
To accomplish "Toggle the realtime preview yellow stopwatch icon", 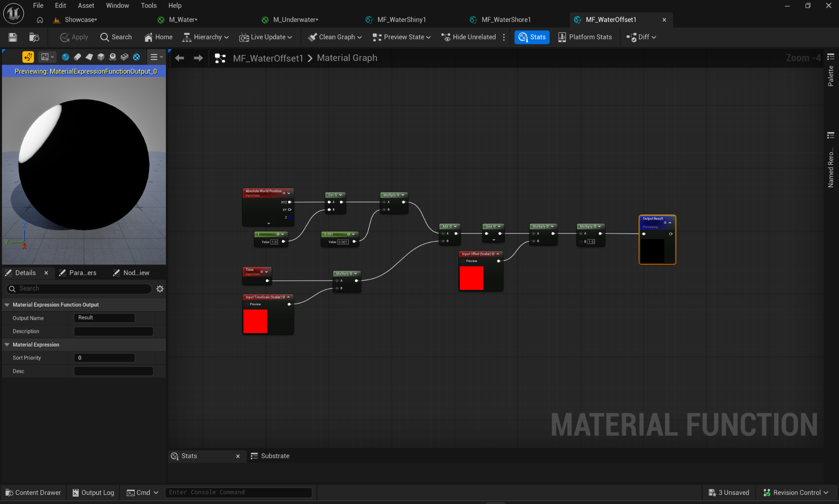I will click(28, 57).
